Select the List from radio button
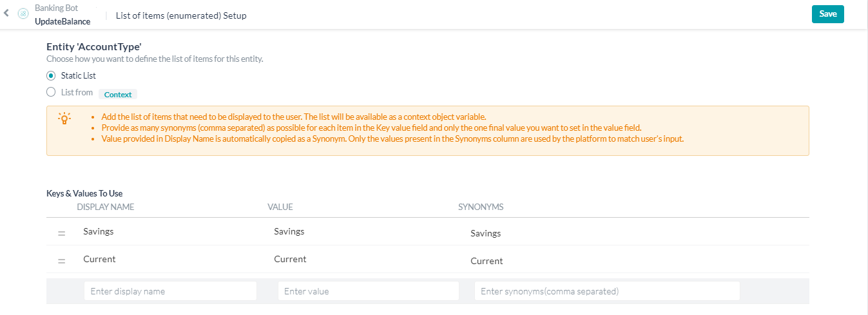Viewport: 868px width, 315px height. tap(51, 92)
